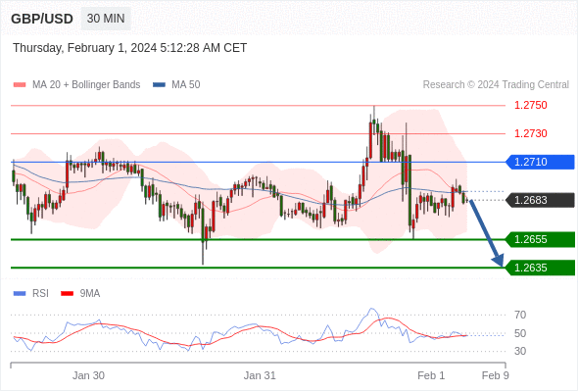Click the MA 20 + Bollinger Bands legend label
578x392 pixels.
(x=86, y=85)
